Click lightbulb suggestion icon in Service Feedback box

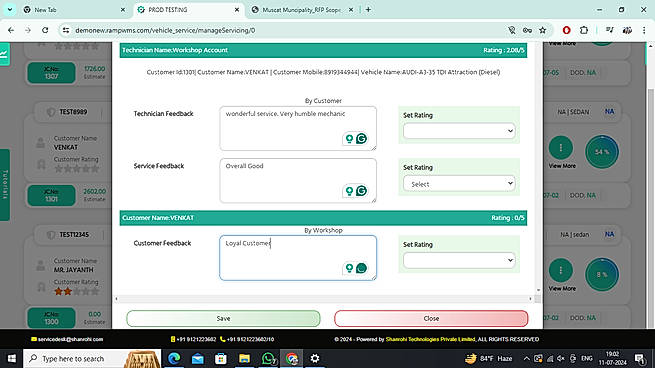coord(349,191)
